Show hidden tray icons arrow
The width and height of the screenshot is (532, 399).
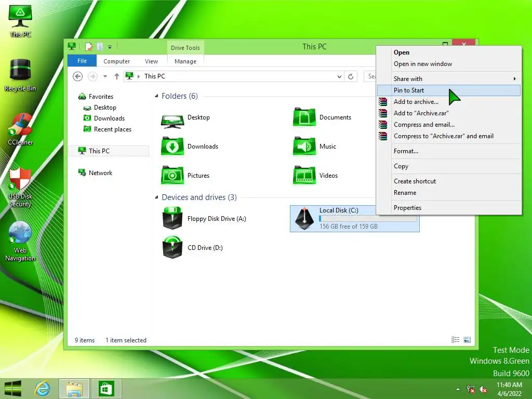click(458, 389)
